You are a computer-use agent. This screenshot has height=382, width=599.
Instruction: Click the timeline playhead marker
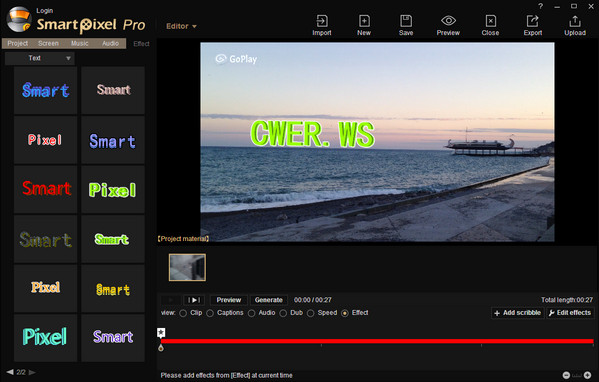161,347
